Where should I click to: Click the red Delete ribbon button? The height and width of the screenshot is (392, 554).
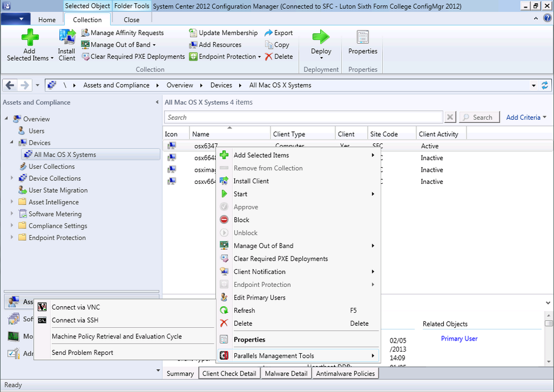(x=279, y=56)
